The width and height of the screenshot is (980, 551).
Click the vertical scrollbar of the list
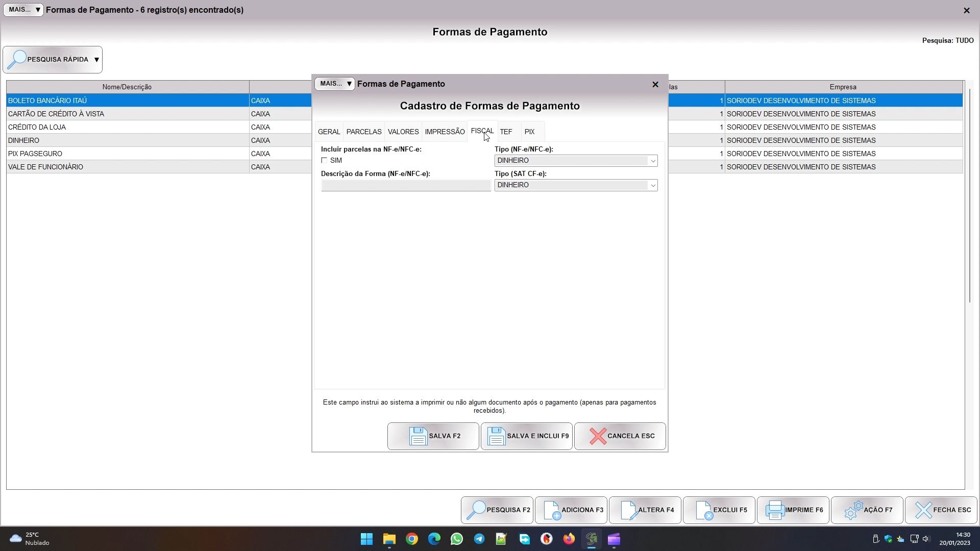point(970,194)
